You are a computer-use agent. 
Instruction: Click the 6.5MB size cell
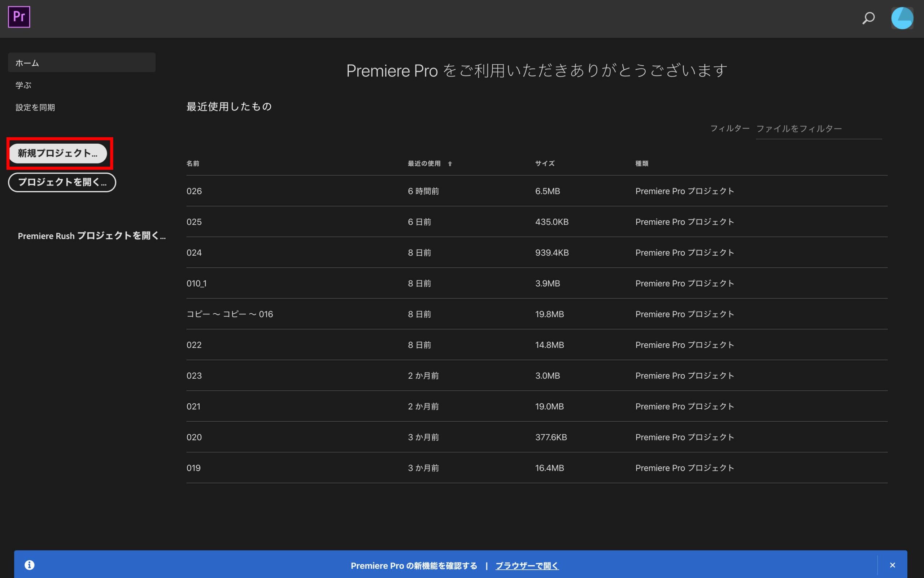coord(548,191)
